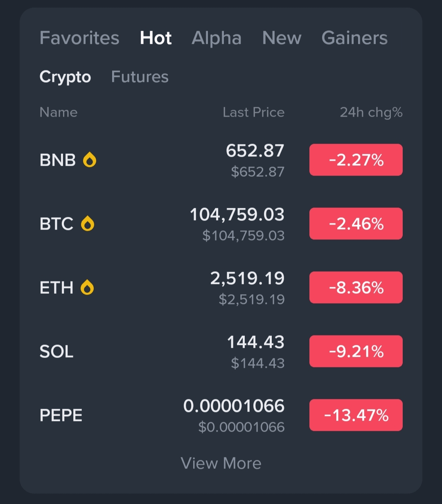Tap the flame icon beside ETH
This screenshot has width=442, height=504.
click(87, 288)
